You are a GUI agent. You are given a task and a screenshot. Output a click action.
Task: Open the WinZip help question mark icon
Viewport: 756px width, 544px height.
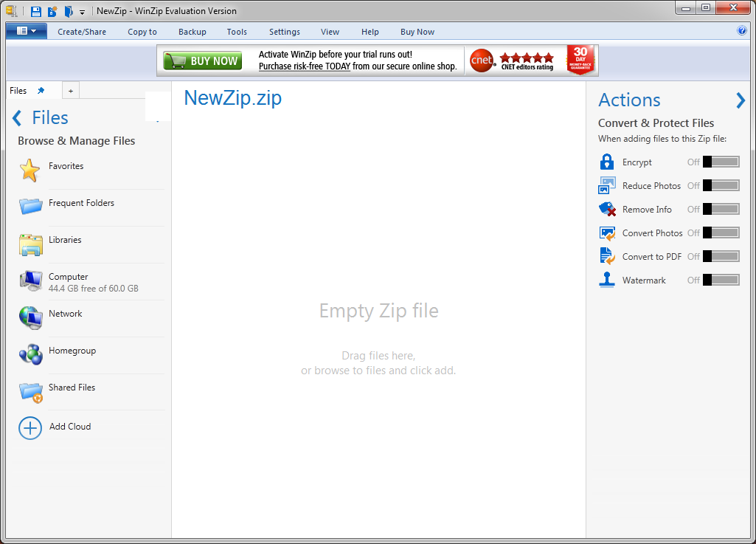coord(742,31)
